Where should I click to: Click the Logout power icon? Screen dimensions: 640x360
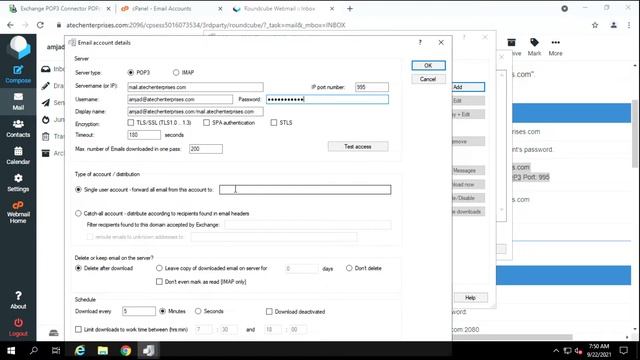pyautogui.click(x=18, y=327)
